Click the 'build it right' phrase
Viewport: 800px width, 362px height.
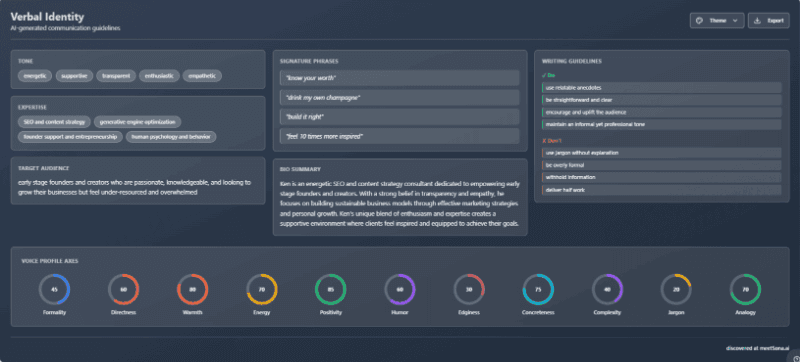click(399, 117)
